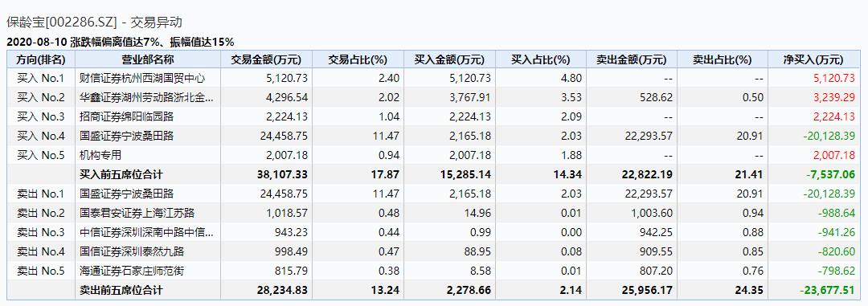Viewport: 868px width, 306px height.
Task: Click 机构专用 seat name
Action: pyautogui.click(x=100, y=156)
